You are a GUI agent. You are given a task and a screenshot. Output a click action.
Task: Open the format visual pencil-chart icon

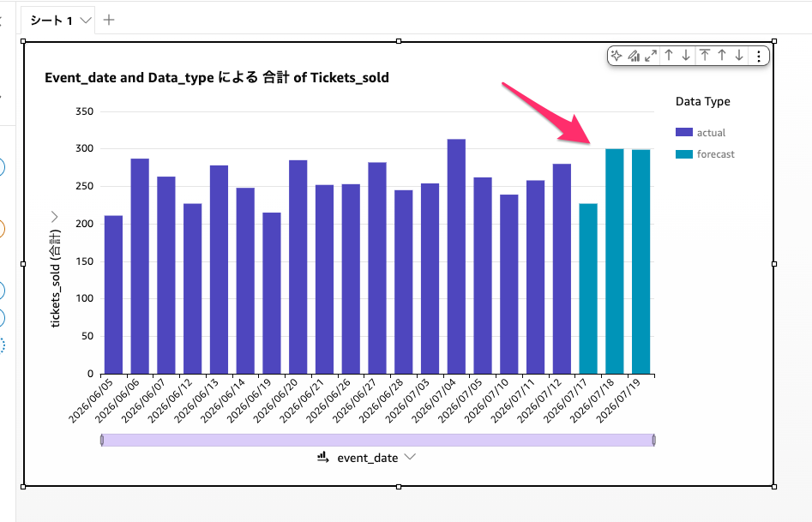634,56
